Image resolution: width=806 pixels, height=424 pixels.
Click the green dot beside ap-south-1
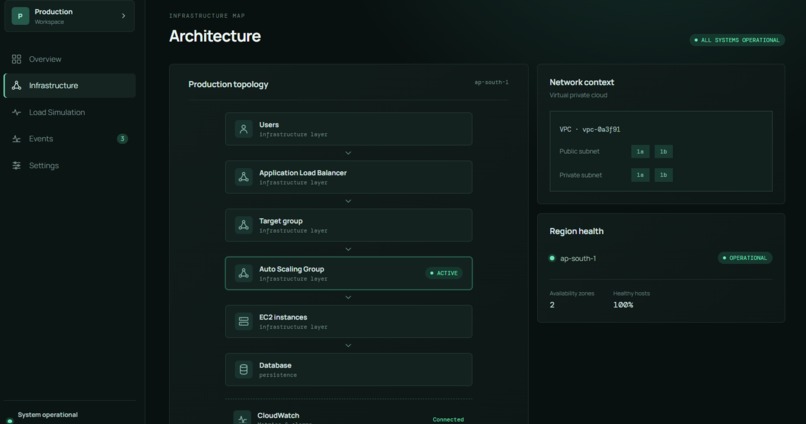click(x=552, y=258)
